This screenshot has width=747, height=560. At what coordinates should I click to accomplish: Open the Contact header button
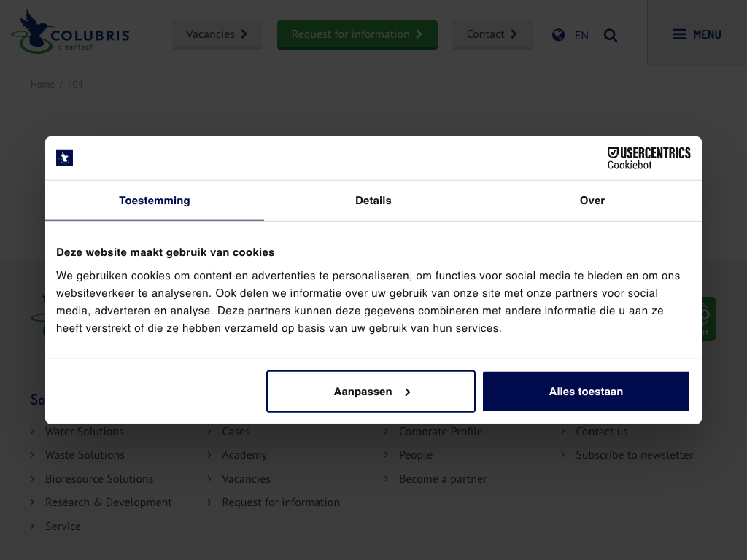click(x=492, y=34)
